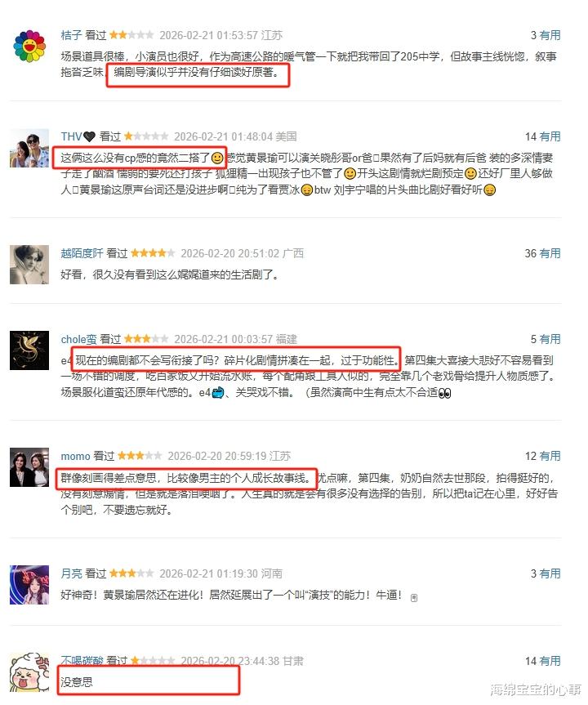
Task: Mark 桔子's review as 有用
Action: tap(550, 35)
